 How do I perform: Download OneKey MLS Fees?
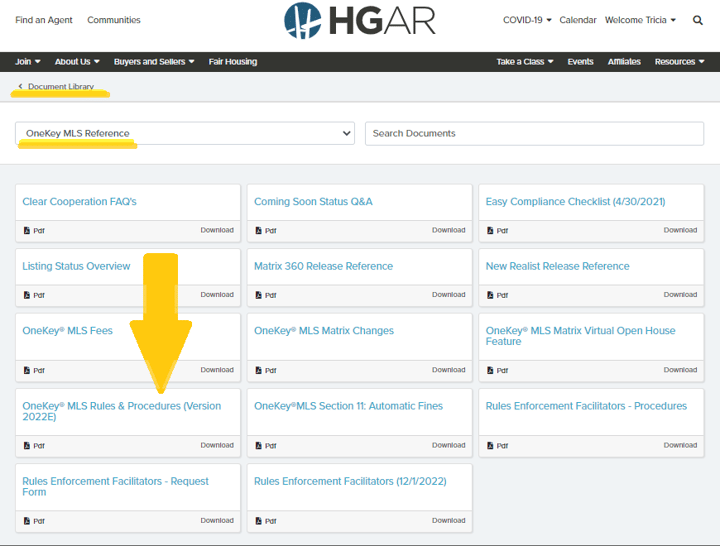217,370
